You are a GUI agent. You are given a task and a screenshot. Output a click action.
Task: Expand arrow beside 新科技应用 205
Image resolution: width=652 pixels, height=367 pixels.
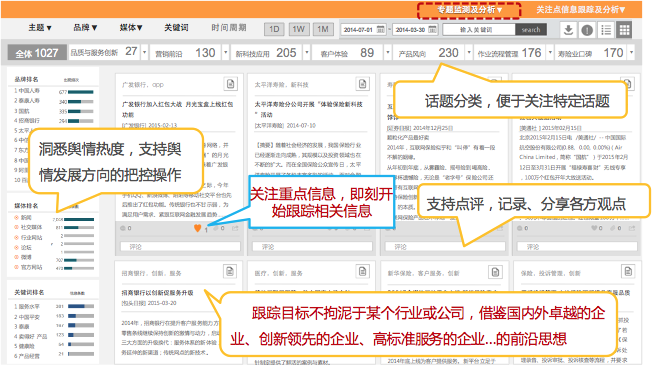pos(306,53)
